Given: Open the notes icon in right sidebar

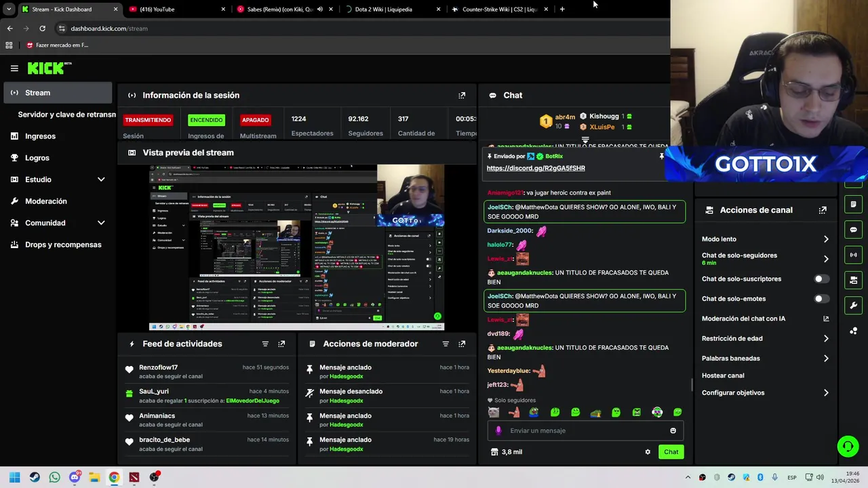Looking at the screenshot, I should [853, 204].
